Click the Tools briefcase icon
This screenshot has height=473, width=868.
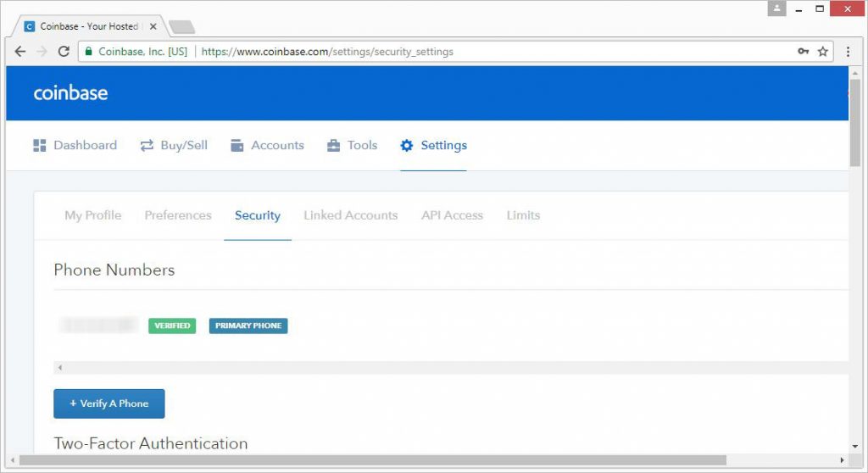pos(333,145)
